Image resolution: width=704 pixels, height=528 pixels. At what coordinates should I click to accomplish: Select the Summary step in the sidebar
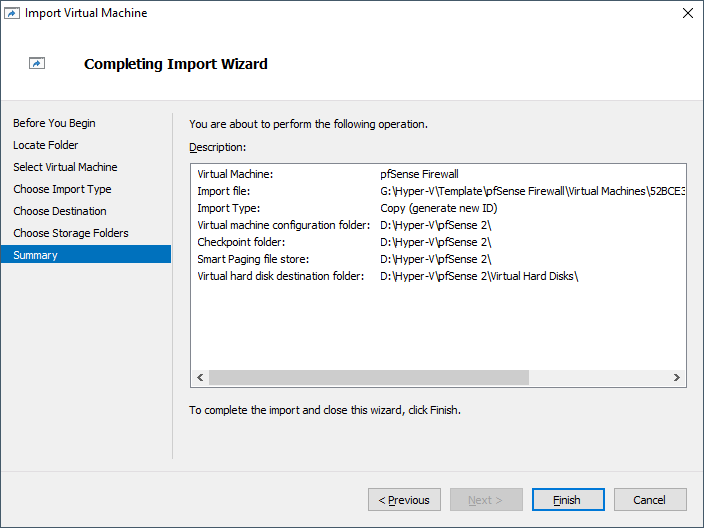(36, 255)
